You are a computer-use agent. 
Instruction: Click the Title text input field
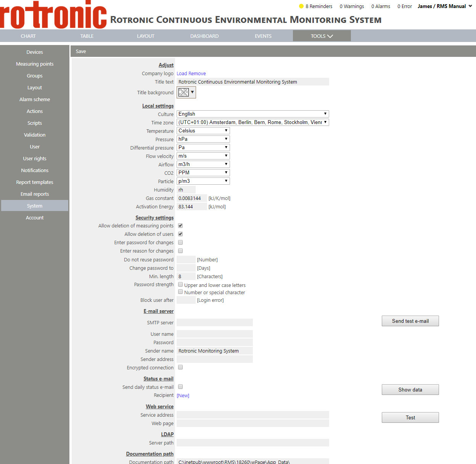[x=253, y=82]
